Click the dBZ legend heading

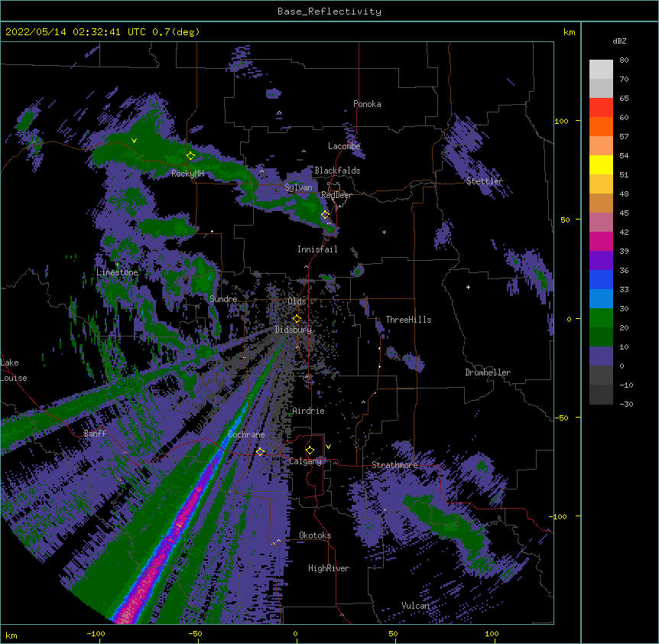coord(619,41)
